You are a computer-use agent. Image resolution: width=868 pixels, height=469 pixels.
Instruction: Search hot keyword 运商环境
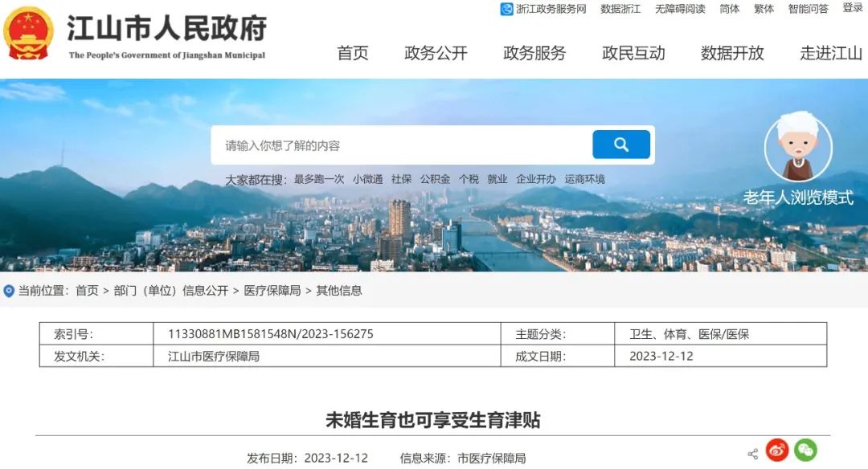[584, 179]
